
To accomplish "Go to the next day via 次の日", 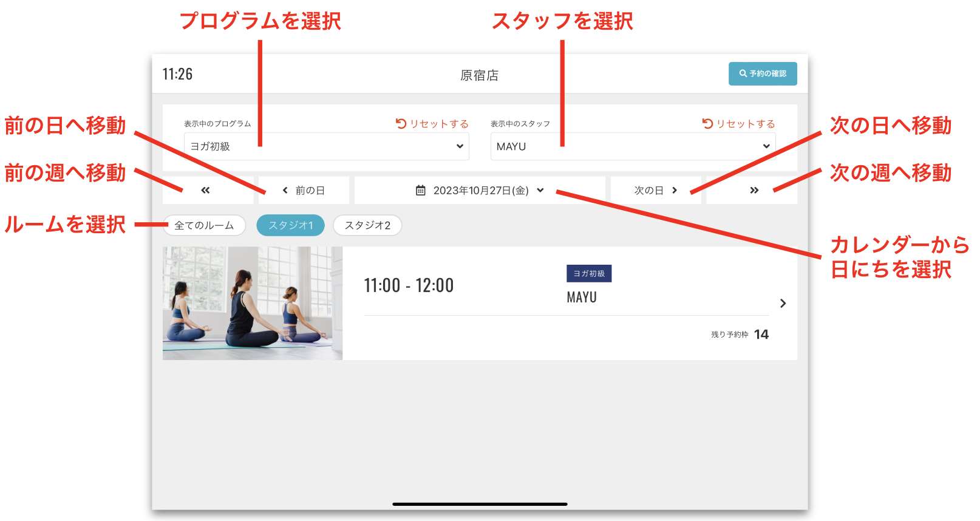I will [x=655, y=190].
